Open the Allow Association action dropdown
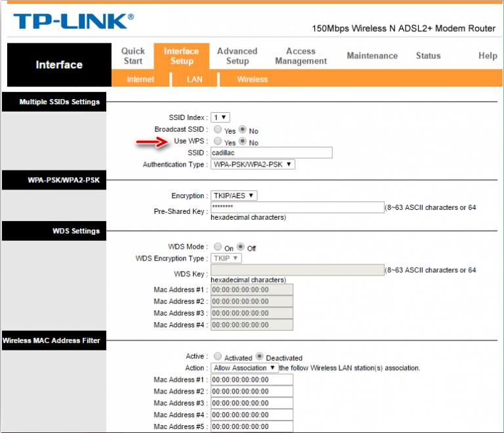Viewport: 504px width, 433px height. tap(244, 368)
